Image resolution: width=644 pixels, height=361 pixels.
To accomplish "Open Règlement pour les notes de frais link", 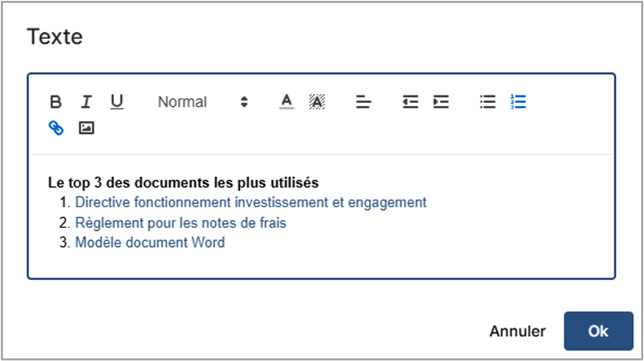I will (180, 223).
